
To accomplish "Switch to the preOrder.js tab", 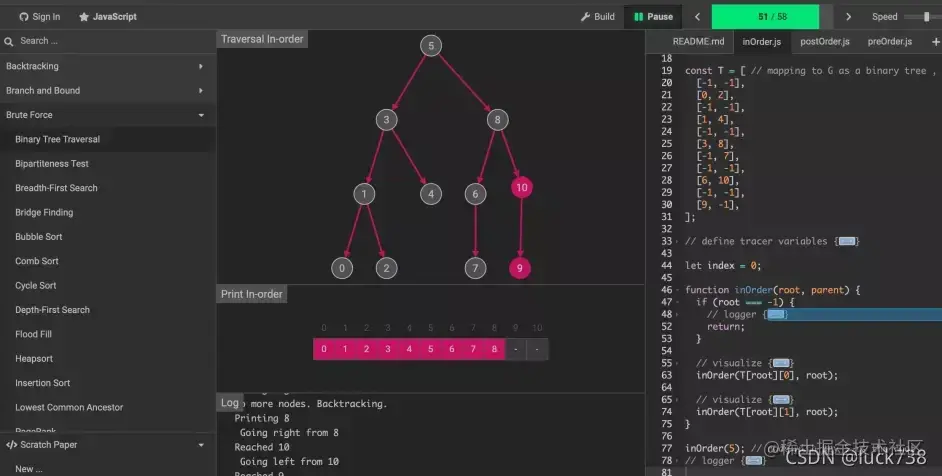I will point(890,41).
